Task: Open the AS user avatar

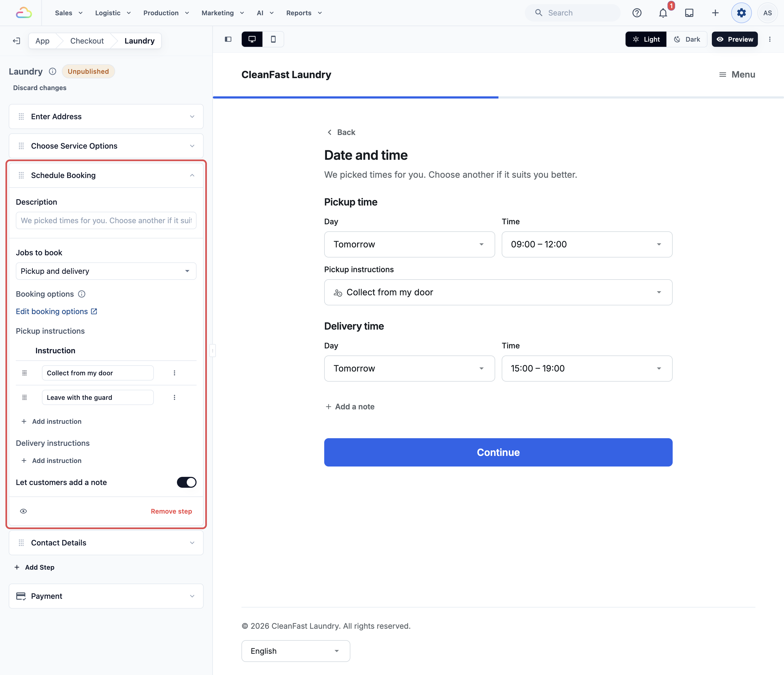Action: (x=767, y=13)
